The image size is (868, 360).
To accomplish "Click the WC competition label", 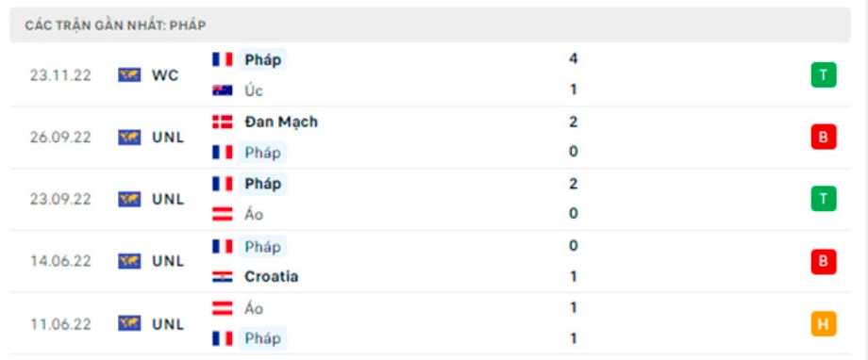I will pyautogui.click(x=165, y=75).
